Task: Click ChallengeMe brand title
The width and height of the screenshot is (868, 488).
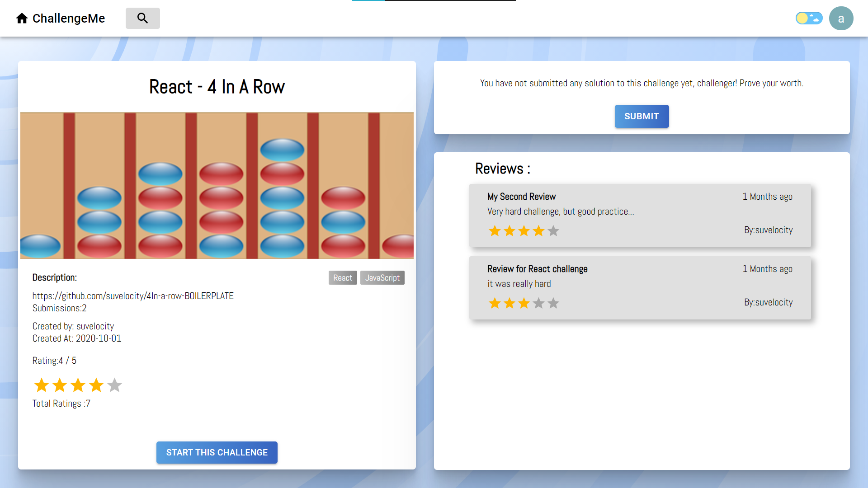Action: (69, 18)
